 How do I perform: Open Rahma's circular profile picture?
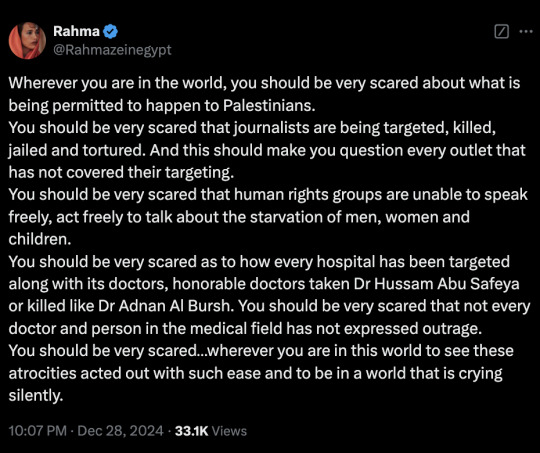pos(27,41)
